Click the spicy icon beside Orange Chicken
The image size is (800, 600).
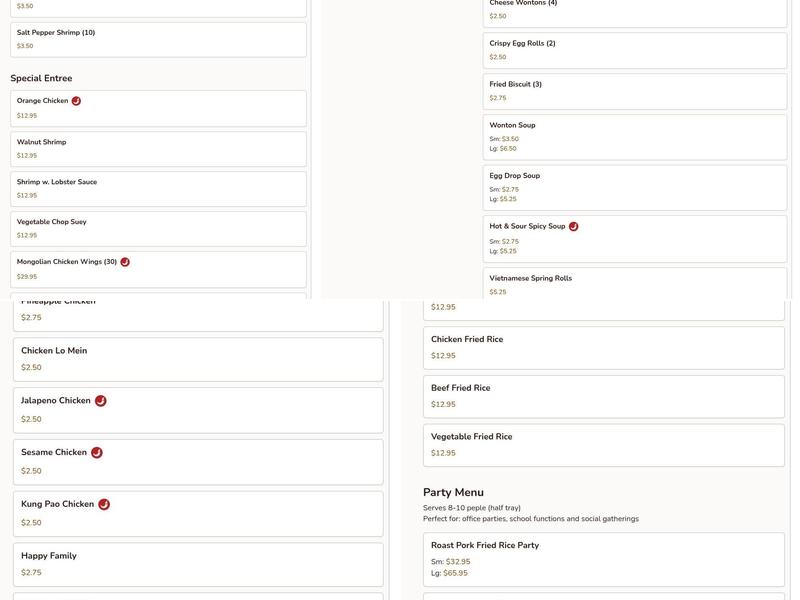coord(76,101)
